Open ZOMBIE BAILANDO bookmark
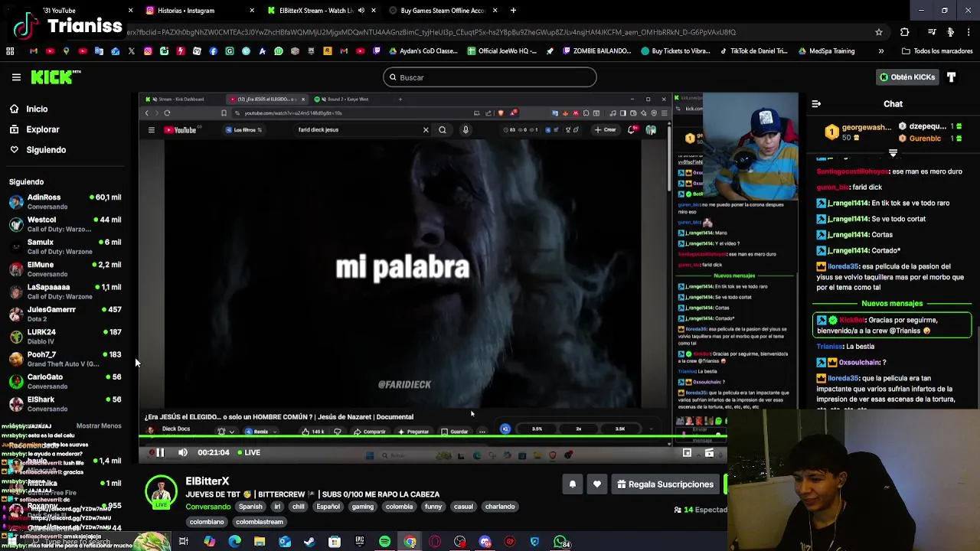The height and width of the screenshot is (551, 980). [597, 51]
